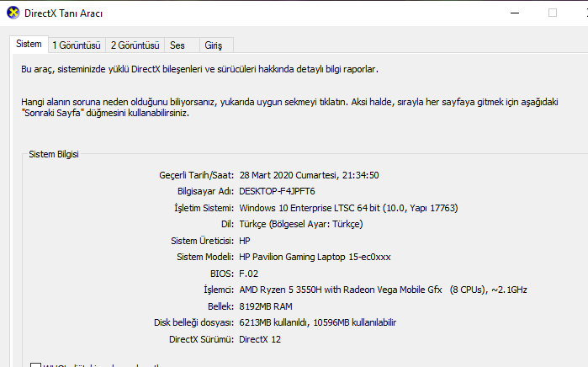Click the İşletim Sistemi label
This screenshot has width=588, height=367.
[204, 208]
